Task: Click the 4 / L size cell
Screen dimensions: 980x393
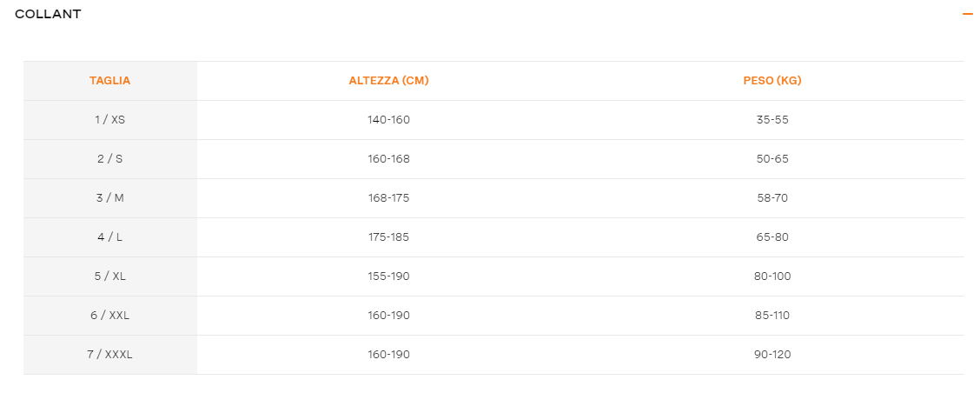Action: tap(110, 237)
